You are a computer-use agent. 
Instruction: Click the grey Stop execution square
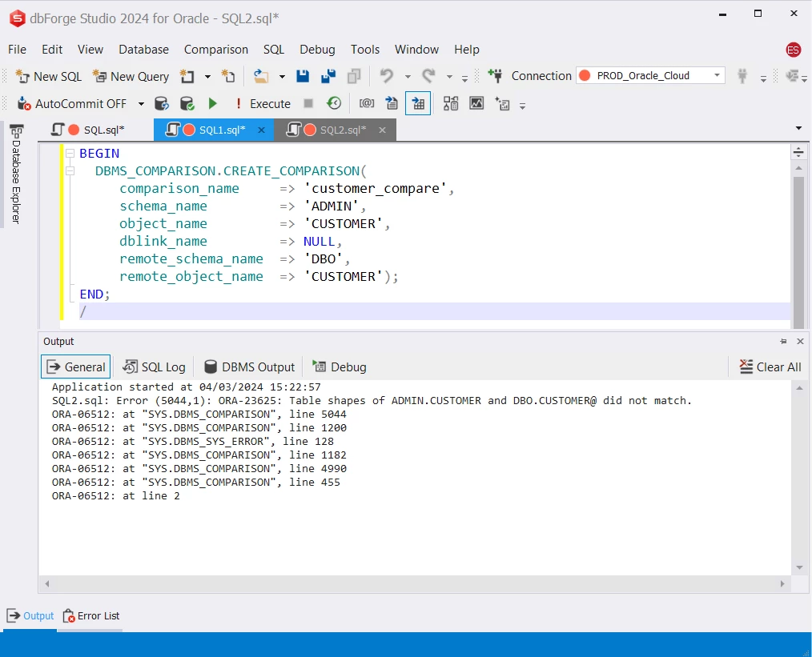point(308,104)
